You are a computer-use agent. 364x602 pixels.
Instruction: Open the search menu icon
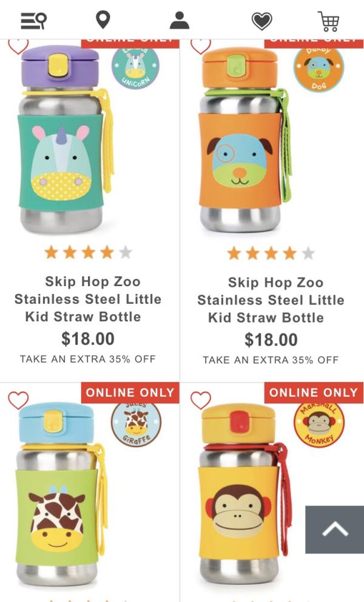[x=33, y=20]
